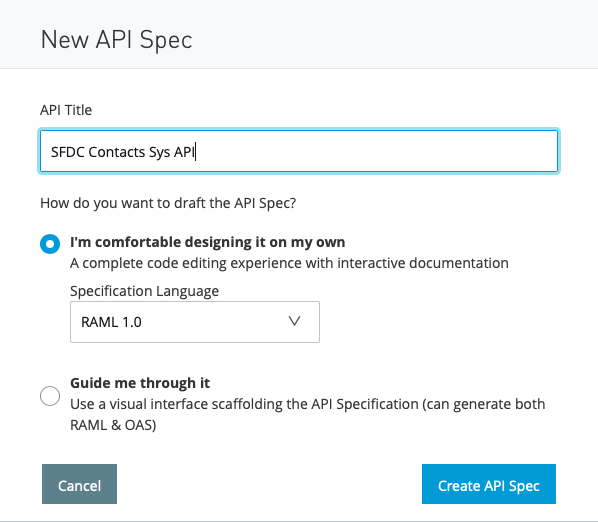
Task: Click the 'New API Spec' dialog heading
Action: (116, 40)
